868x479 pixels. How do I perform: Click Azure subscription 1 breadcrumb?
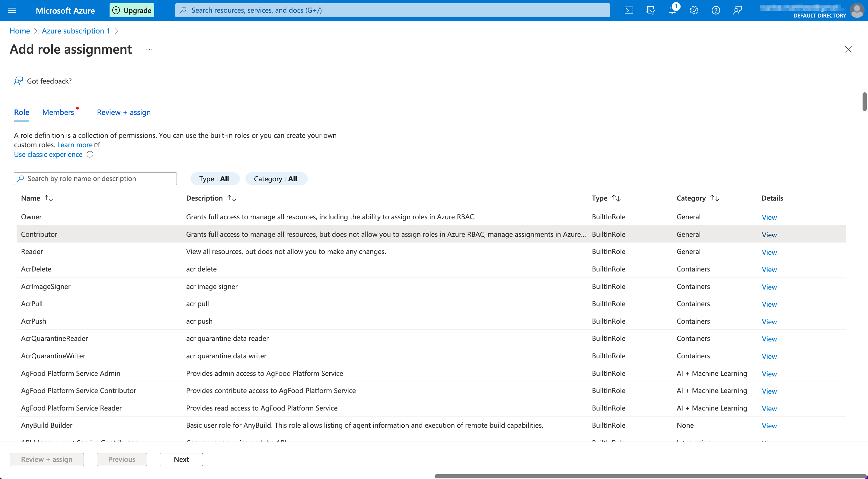tap(76, 31)
